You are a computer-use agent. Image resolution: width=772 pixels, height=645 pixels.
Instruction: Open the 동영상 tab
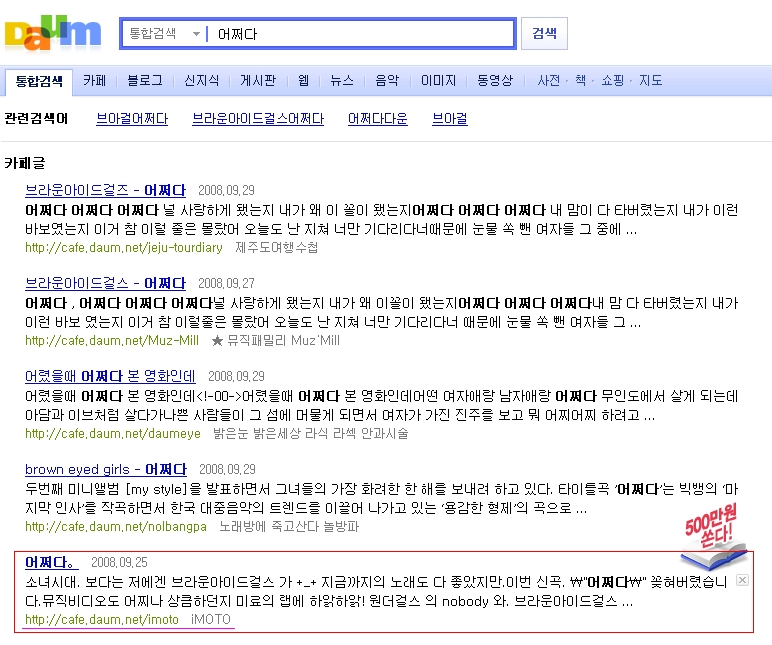(x=495, y=80)
